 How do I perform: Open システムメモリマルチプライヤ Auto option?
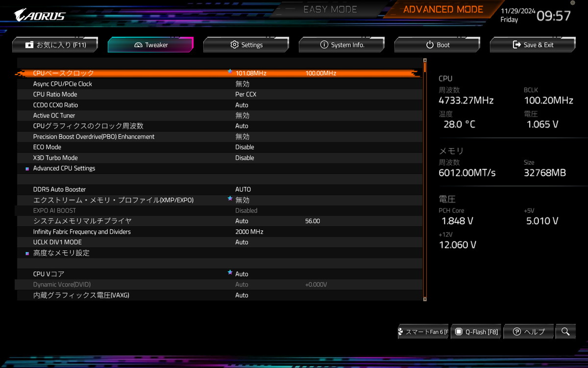point(242,221)
